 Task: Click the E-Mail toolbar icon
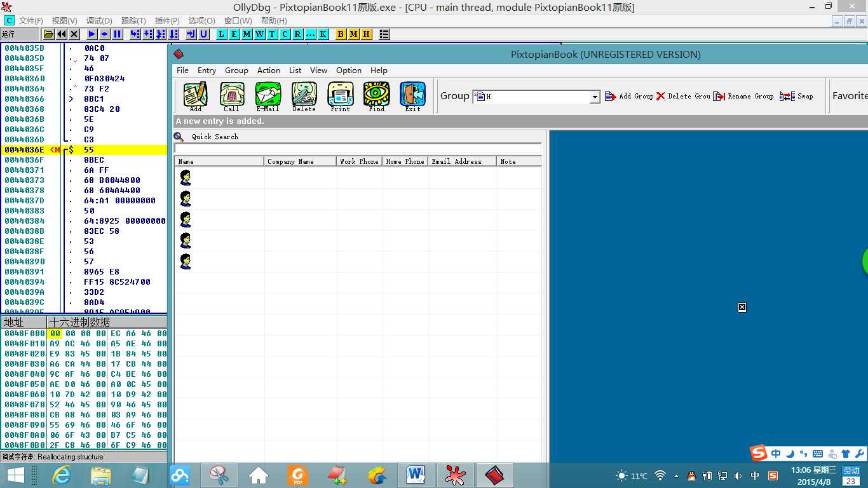click(x=268, y=97)
